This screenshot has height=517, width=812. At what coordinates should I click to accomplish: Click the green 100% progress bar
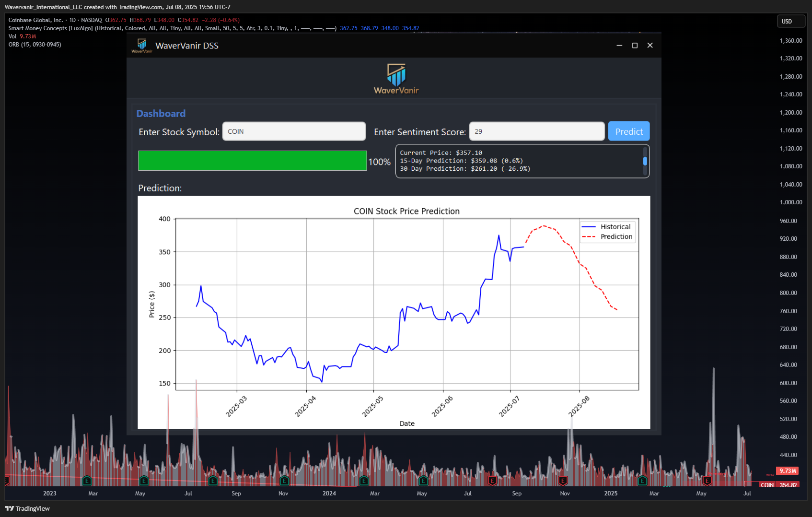point(253,161)
